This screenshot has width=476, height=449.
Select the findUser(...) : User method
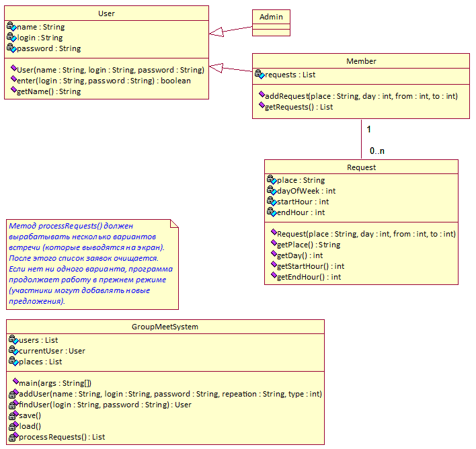tap(105, 405)
